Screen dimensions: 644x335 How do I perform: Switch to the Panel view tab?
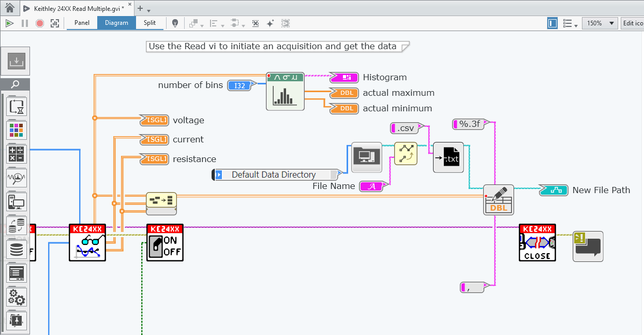coord(82,23)
